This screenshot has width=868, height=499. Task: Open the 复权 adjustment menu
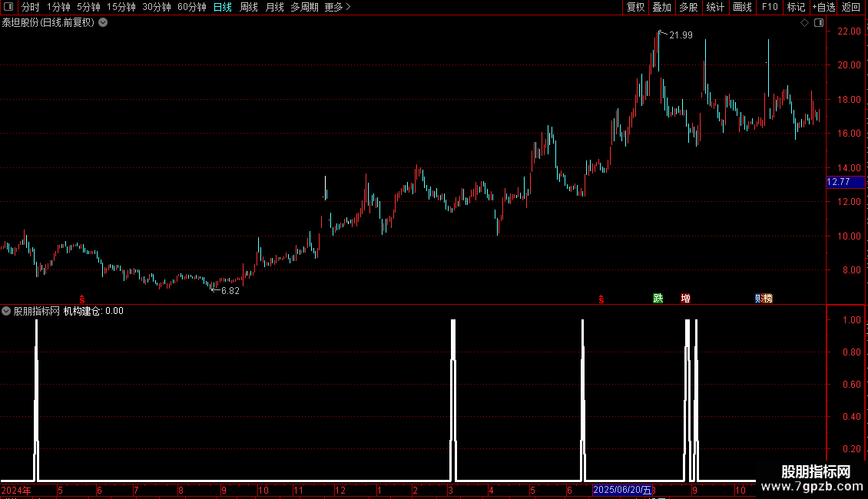click(x=635, y=7)
